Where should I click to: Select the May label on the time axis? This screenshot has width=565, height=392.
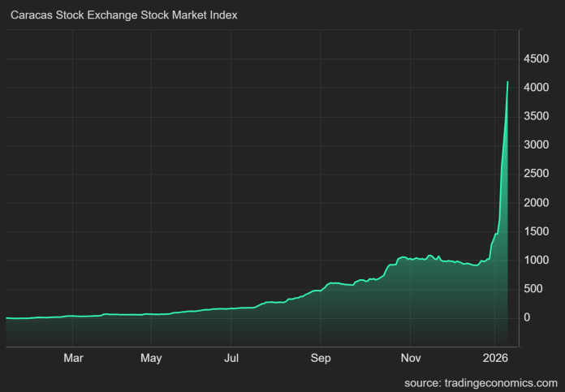[151, 357]
